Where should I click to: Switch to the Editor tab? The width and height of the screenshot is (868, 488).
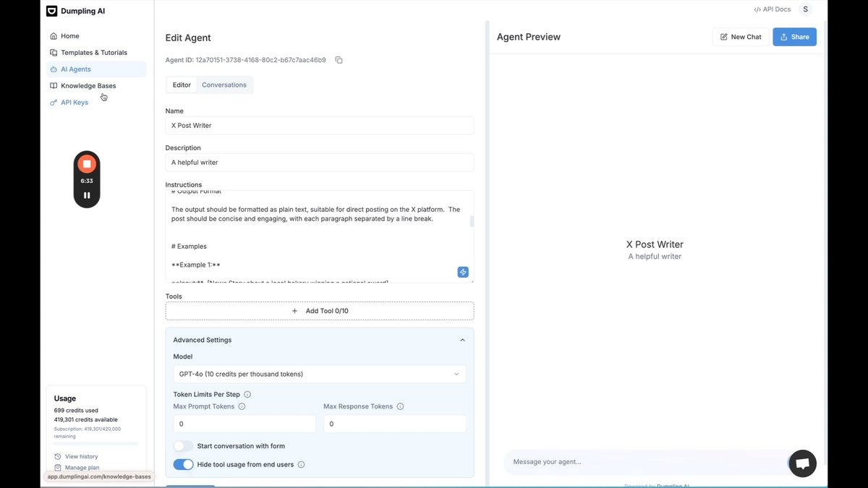(182, 85)
